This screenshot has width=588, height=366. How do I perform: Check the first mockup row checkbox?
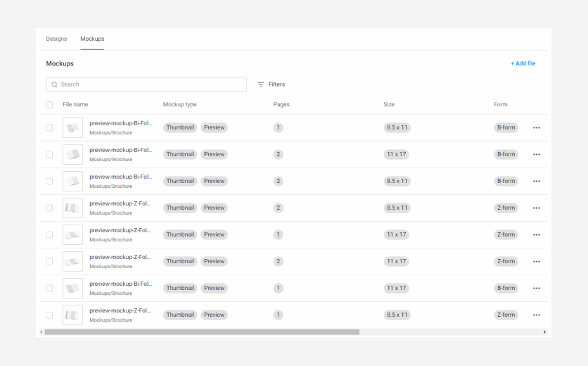coord(49,128)
